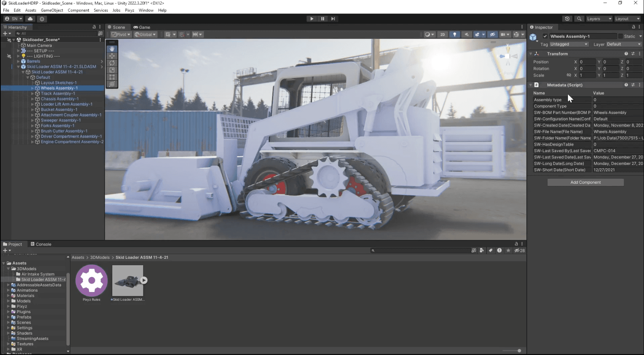The width and height of the screenshot is (644, 355).
Task: Select the Rect Transform tool
Action: tap(112, 77)
